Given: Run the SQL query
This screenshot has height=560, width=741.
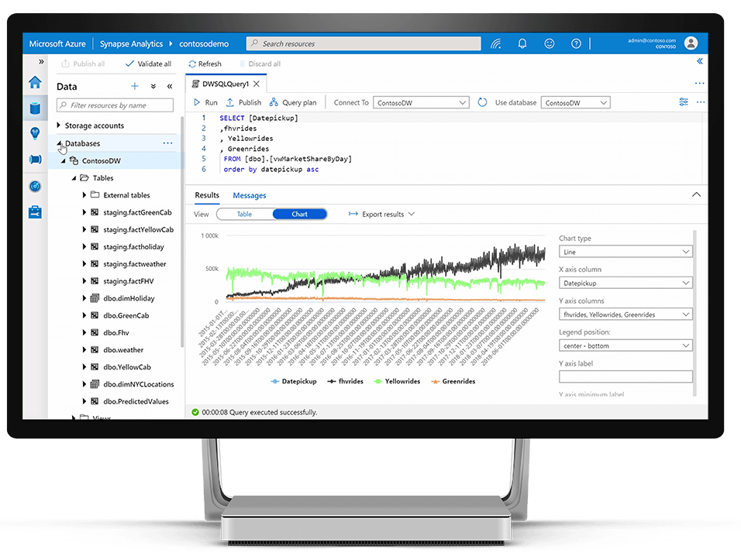Looking at the screenshot, I should [204, 101].
